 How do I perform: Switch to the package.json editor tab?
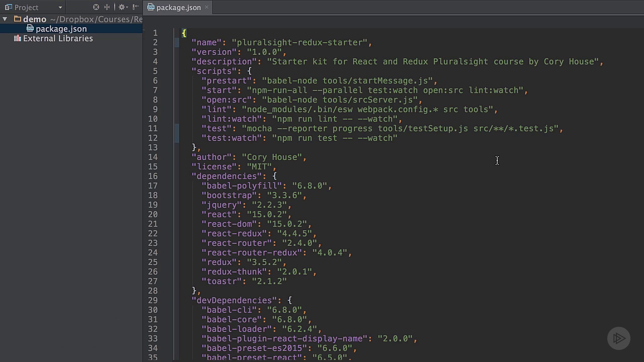pyautogui.click(x=178, y=7)
